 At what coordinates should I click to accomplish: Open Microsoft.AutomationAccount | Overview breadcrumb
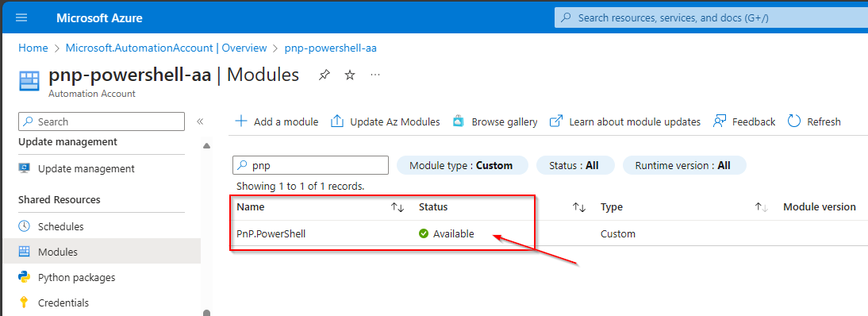point(166,48)
